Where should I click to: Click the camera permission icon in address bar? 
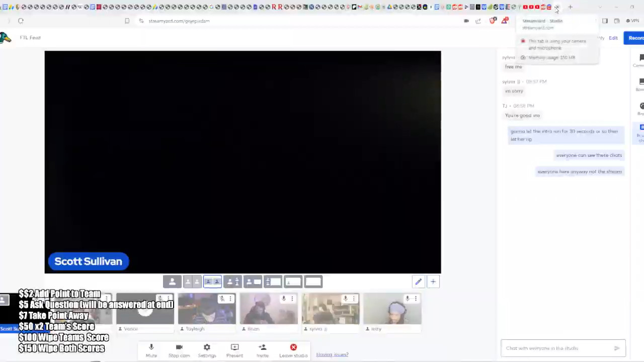coord(466,21)
